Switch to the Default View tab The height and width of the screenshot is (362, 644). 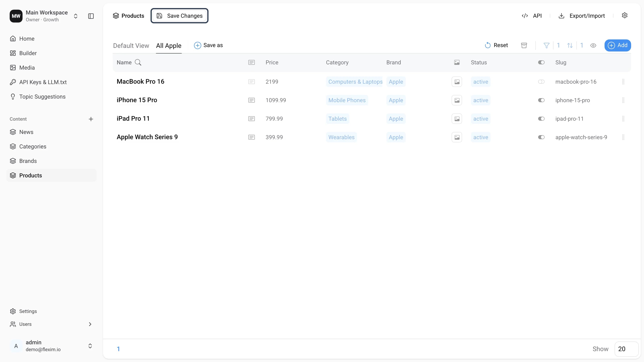[x=131, y=45]
